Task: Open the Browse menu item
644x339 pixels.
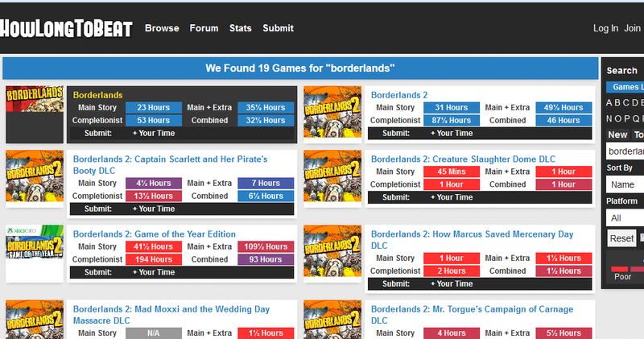Action: point(162,28)
